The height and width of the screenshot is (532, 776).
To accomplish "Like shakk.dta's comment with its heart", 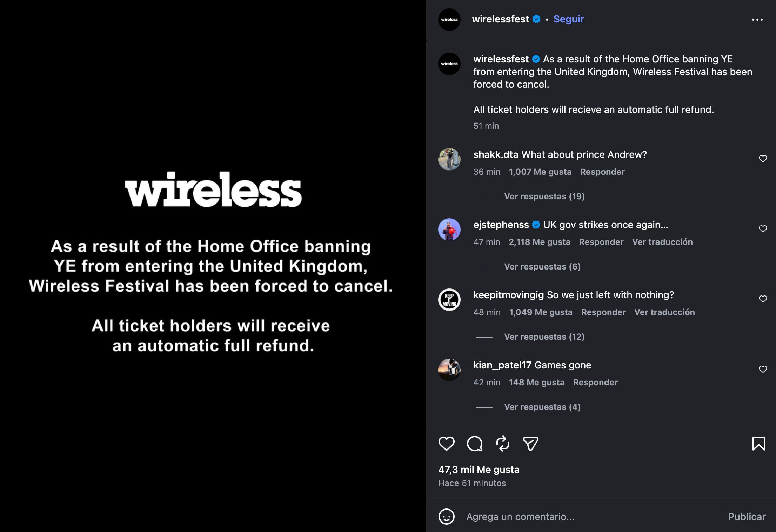I will (763, 159).
